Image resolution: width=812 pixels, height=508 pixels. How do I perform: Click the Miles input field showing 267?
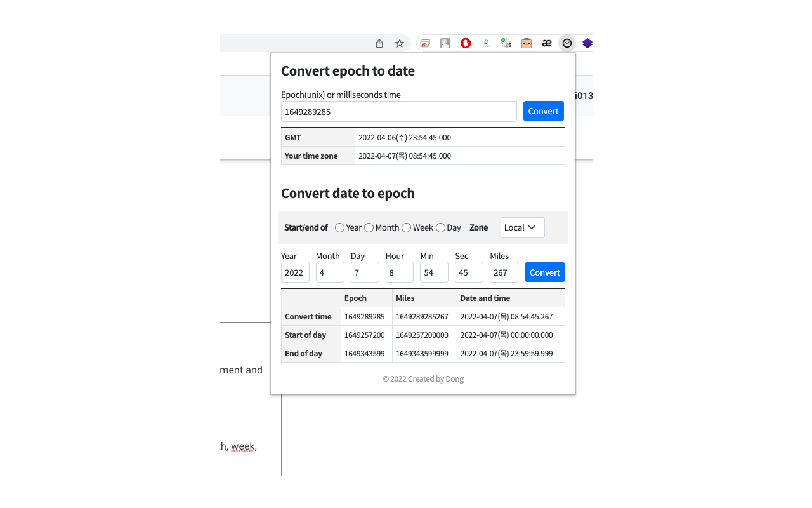click(x=503, y=272)
